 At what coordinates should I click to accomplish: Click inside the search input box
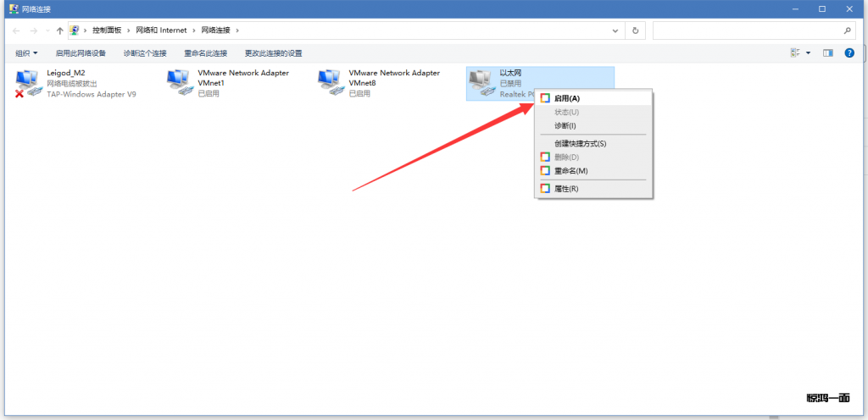click(746, 30)
